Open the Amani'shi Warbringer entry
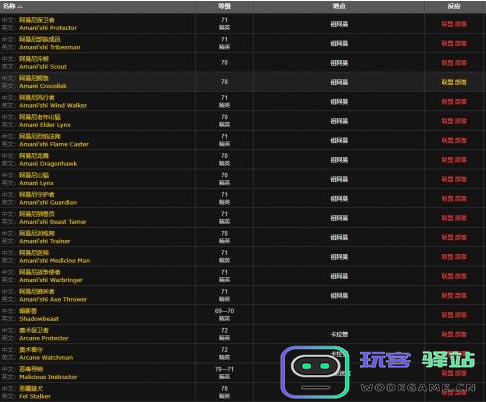Viewport: 486px width, 402px height. pos(51,280)
